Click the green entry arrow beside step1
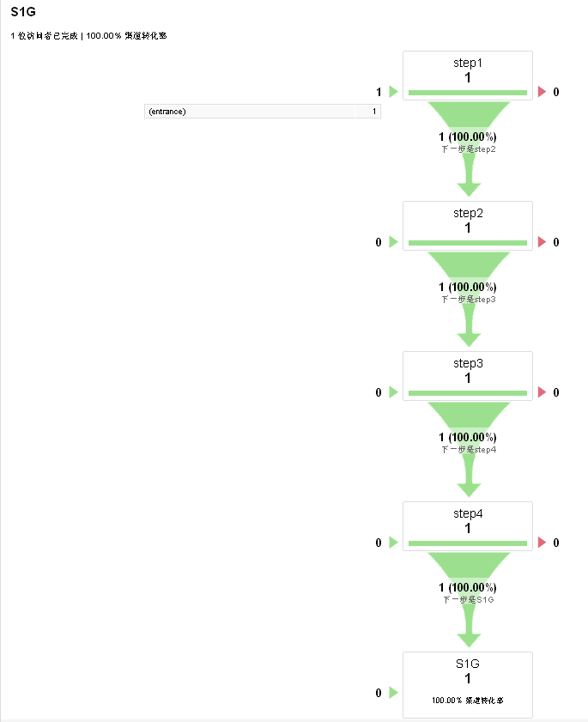588x722 pixels. (x=393, y=92)
